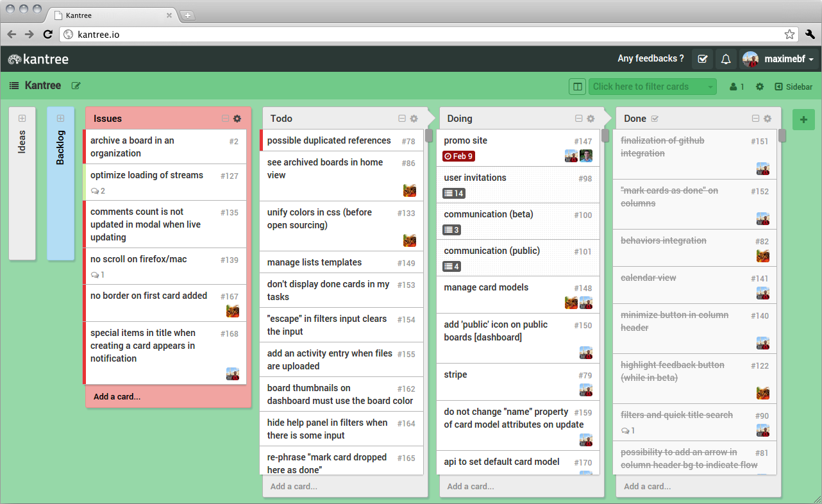The width and height of the screenshot is (822, 504).
Task: Click the notifications bell icon
Action: [726, 59]
